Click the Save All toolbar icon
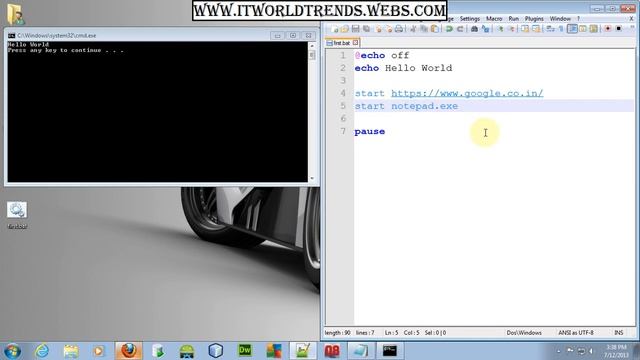 pyautogui.click(x=367, y=29)
